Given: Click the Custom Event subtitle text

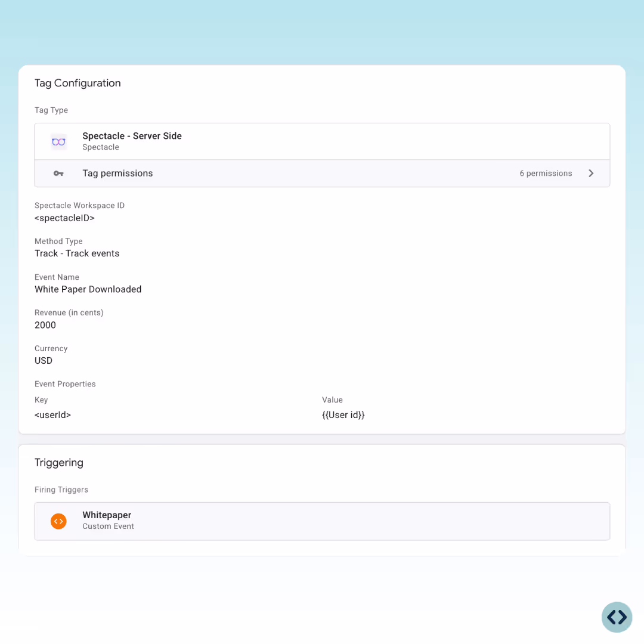Looking at the screenshot, I should tap(108, 526).
